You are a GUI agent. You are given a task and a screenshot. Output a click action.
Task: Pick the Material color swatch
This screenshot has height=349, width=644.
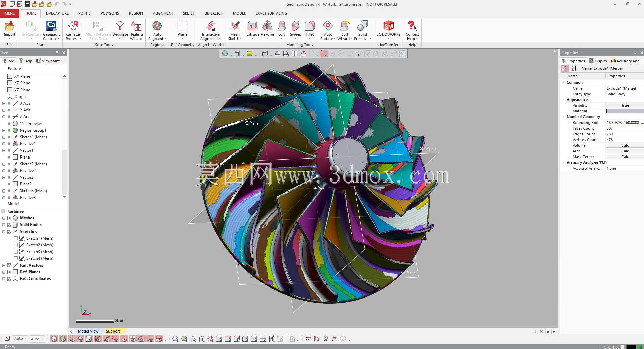pyautogui.click(x=625, y=111)
